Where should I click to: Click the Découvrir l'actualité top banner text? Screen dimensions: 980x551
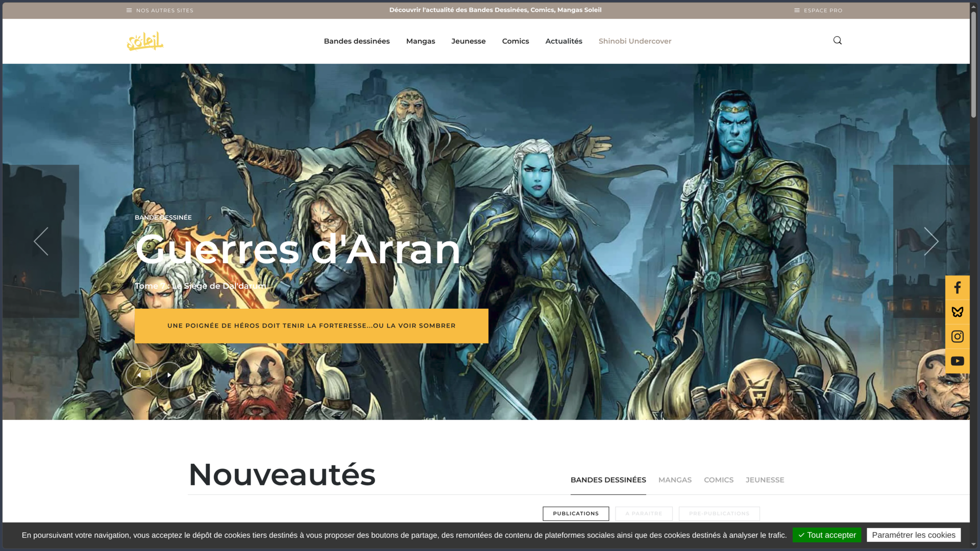click(x=495, y=10)
